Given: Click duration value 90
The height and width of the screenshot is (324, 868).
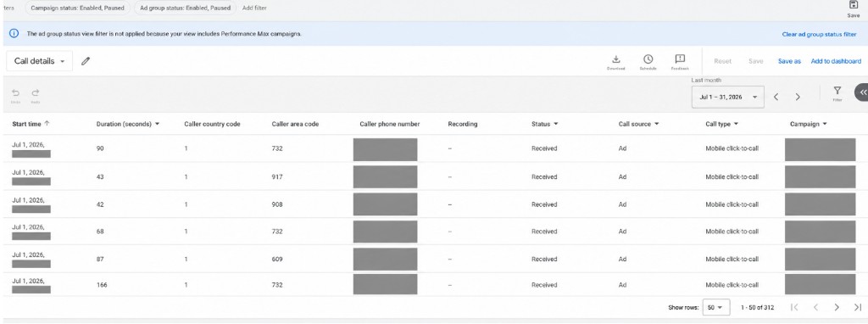Looking at the screenshot, I should point(100,148).
